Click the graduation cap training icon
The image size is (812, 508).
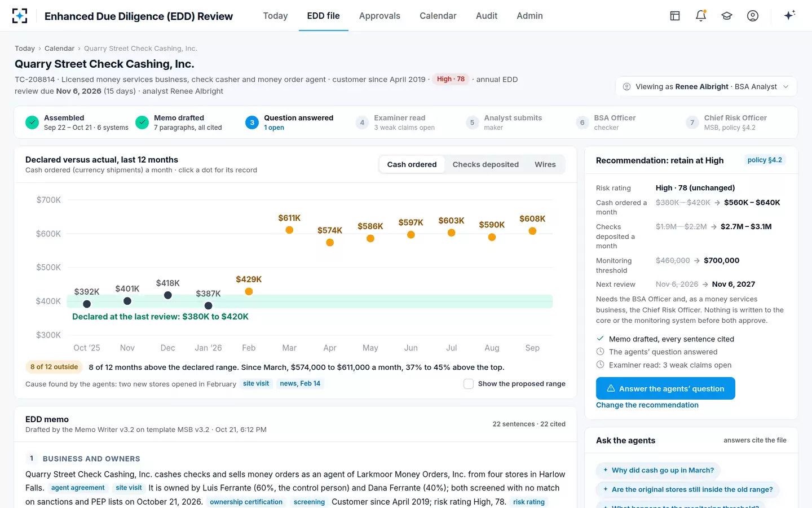(727, 16)
